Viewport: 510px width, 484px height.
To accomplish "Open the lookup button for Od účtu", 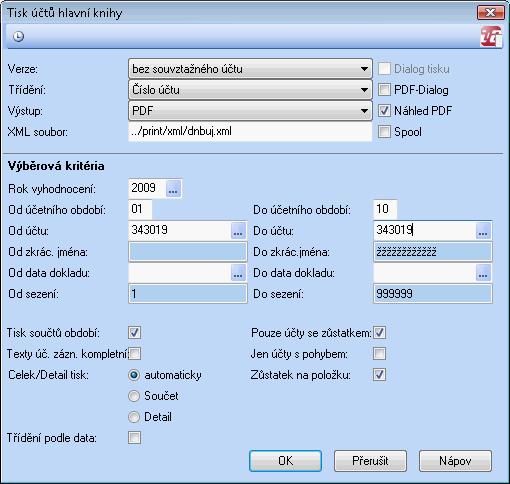I will pyautogui.click(x=238, y=231).
